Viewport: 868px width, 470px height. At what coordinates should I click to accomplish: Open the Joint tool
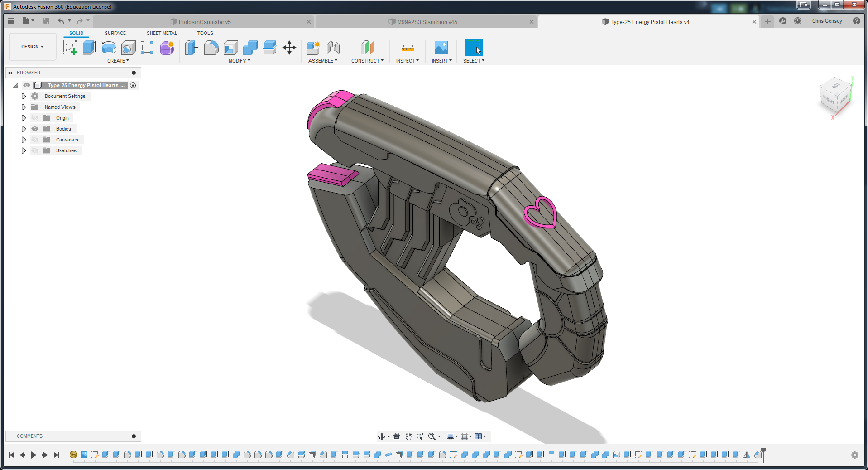333,48
